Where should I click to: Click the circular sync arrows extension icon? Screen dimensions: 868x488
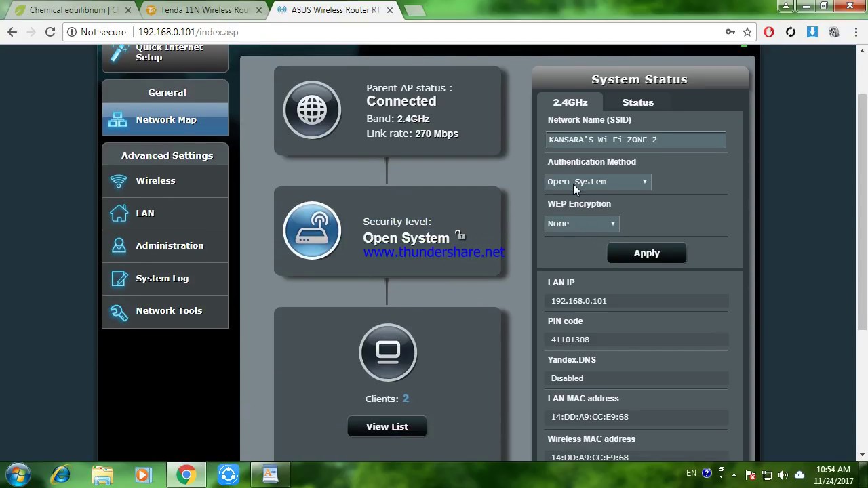click(791, 32)
